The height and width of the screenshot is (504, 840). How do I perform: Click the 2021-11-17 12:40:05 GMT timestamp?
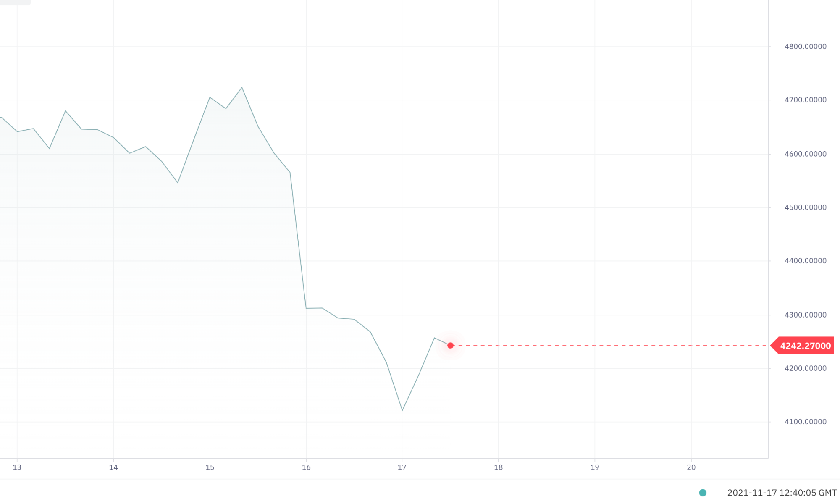tap(782, 493)
